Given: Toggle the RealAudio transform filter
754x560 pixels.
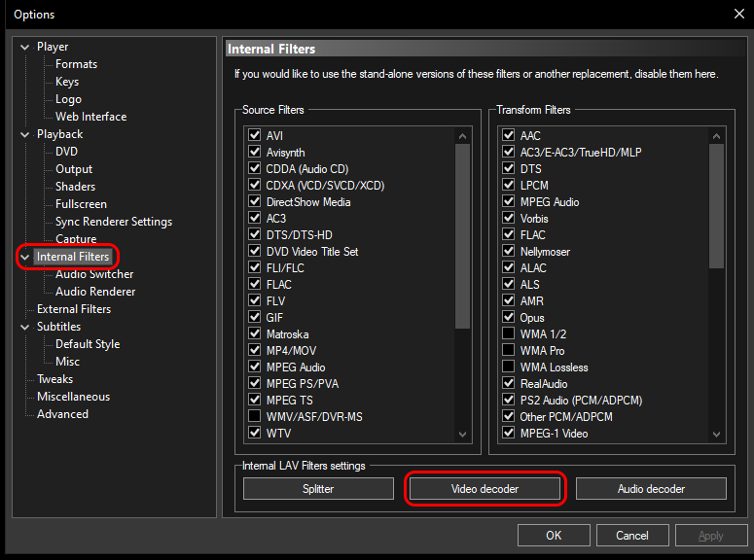Looking at the screenshot, I should (x=508, y=383).
